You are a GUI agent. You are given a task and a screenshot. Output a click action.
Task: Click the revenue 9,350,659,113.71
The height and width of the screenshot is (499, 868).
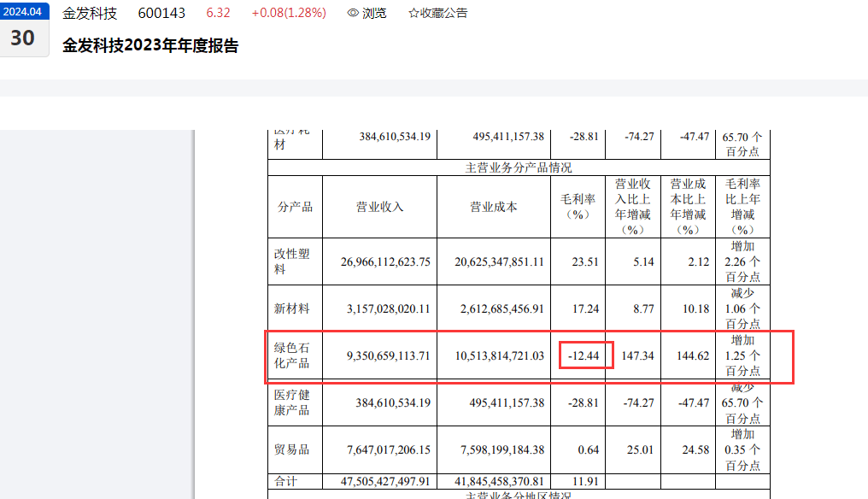389,356
